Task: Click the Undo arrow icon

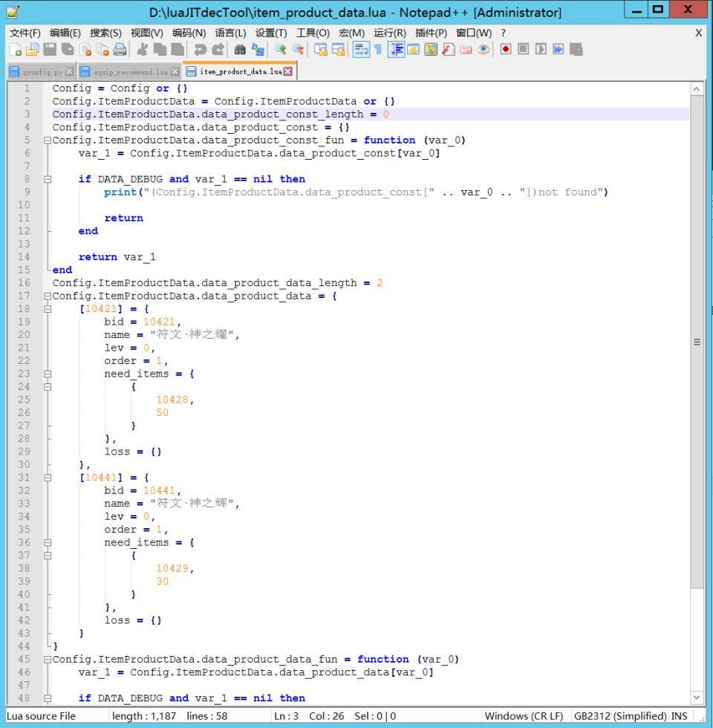Action: (200, 50)
